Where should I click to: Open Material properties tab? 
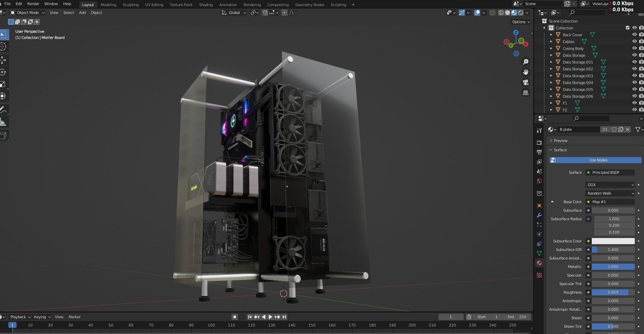click(539, 263)
